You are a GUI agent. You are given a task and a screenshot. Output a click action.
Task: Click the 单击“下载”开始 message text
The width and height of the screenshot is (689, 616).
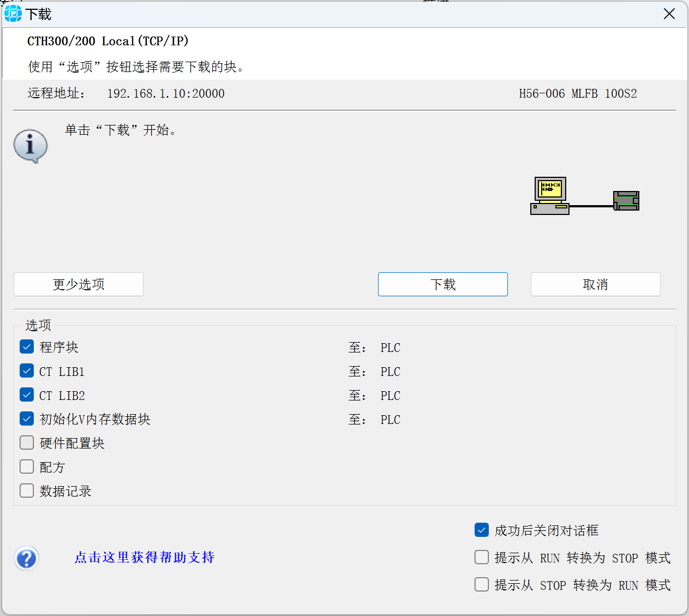[x=121, y=130]
